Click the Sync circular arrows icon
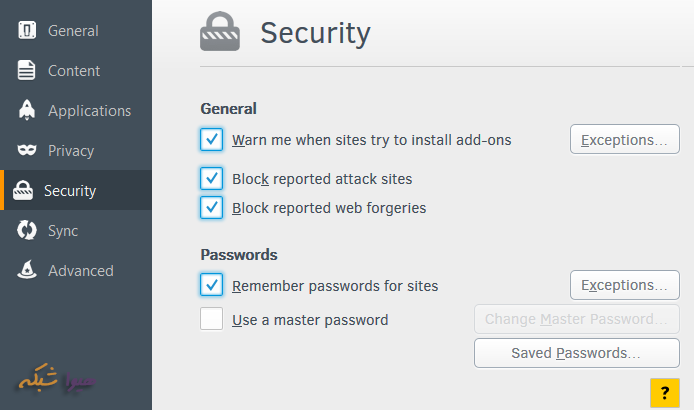Screen dimensions: 694x410 (28, 231)
